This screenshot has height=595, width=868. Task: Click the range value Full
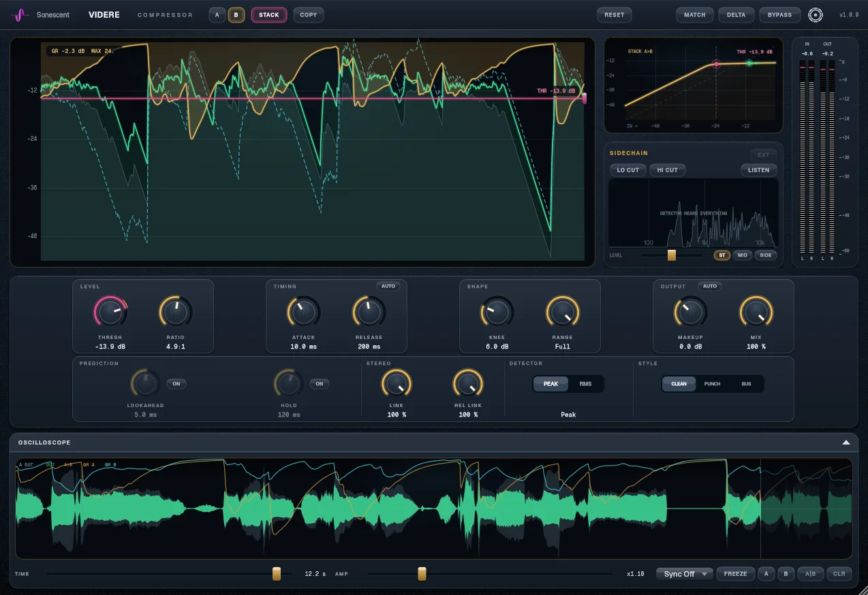point(562,347)
